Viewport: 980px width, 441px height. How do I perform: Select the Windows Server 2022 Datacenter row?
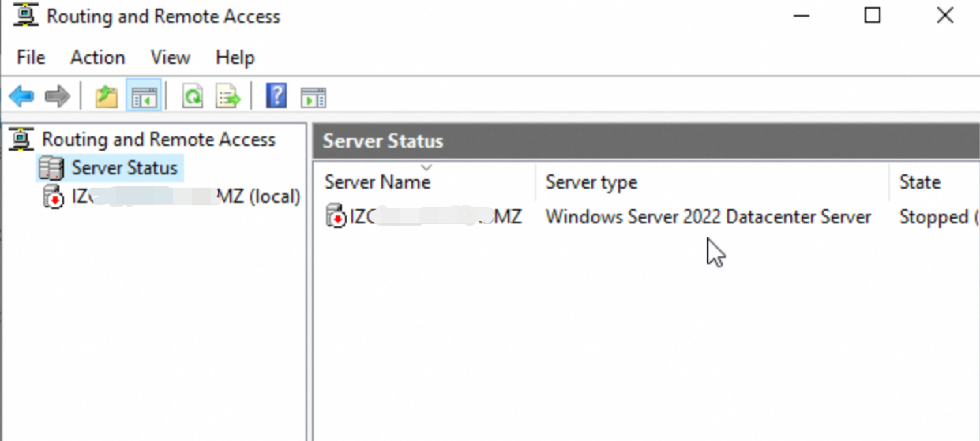(651, 217)
